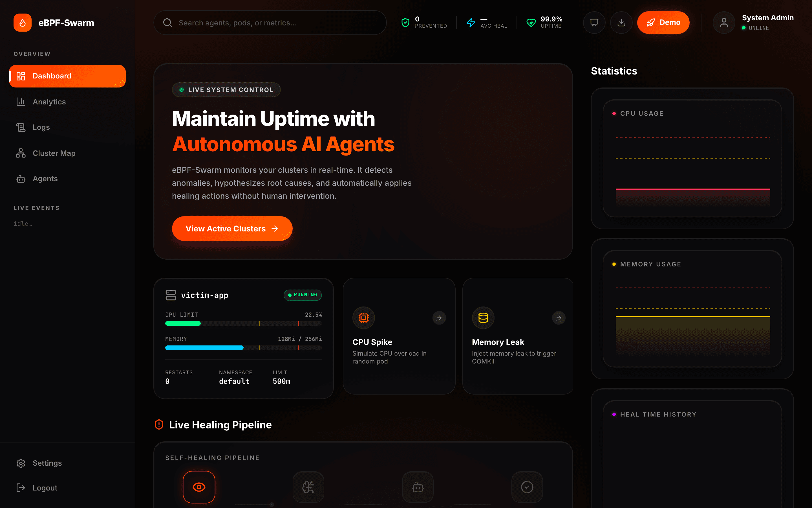Screen dimensions: 812x508
Task: Click the HEAL TIME HISTORY panel label
Action: click(x=658, y=415)
